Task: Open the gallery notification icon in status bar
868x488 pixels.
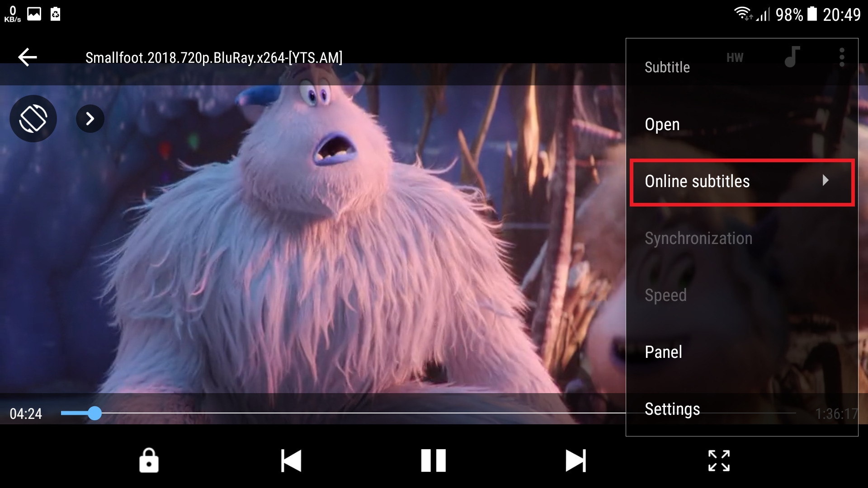Action: click(34, 14)
